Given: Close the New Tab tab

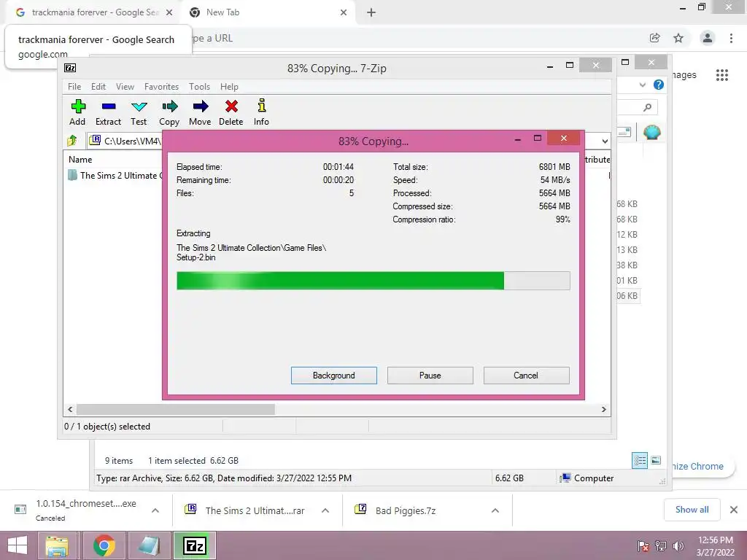Looking at the screenshot, I should [344, 13].
